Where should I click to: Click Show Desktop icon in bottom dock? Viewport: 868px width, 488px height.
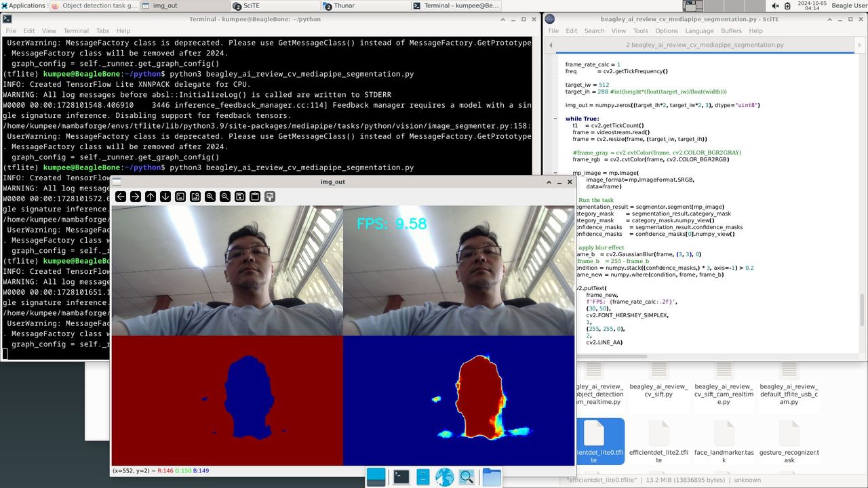click(x=376, y=477)
